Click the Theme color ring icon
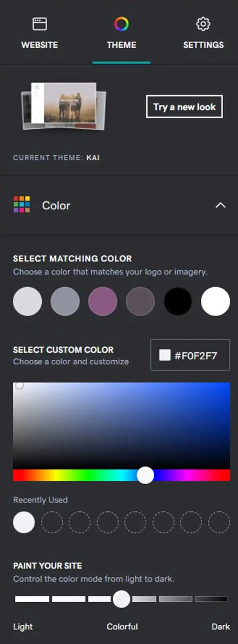 (x=121, y=24)
